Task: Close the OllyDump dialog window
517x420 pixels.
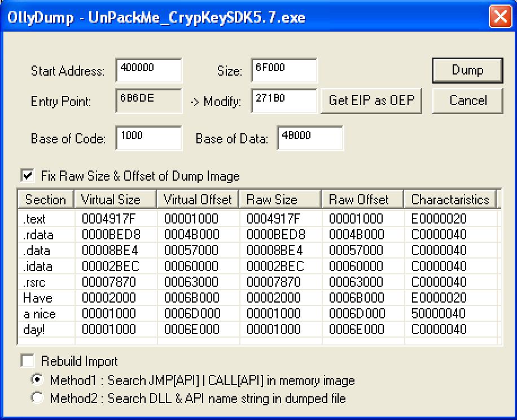Action: [500, 16]
